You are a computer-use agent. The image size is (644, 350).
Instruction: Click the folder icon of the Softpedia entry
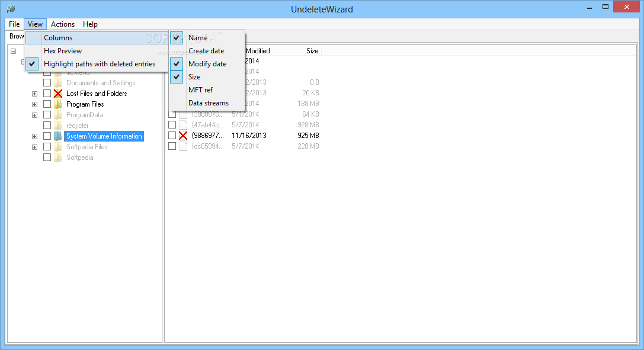pyautogui.click(x=58, y=158)
